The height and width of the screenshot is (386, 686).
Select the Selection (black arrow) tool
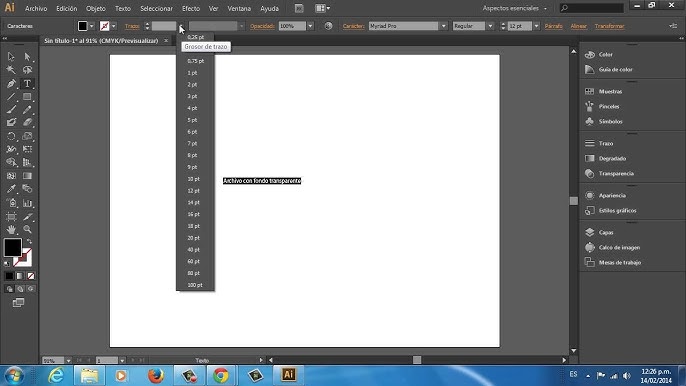11,56
